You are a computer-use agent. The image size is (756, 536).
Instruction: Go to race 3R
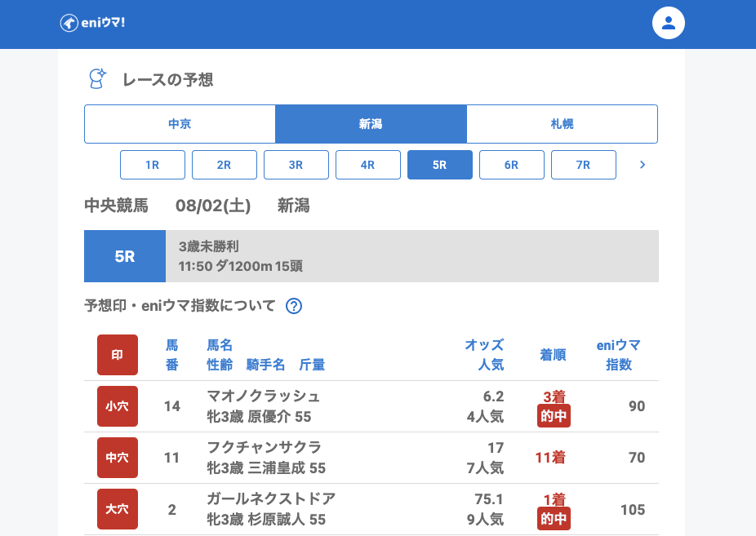(x=296, y=165)
